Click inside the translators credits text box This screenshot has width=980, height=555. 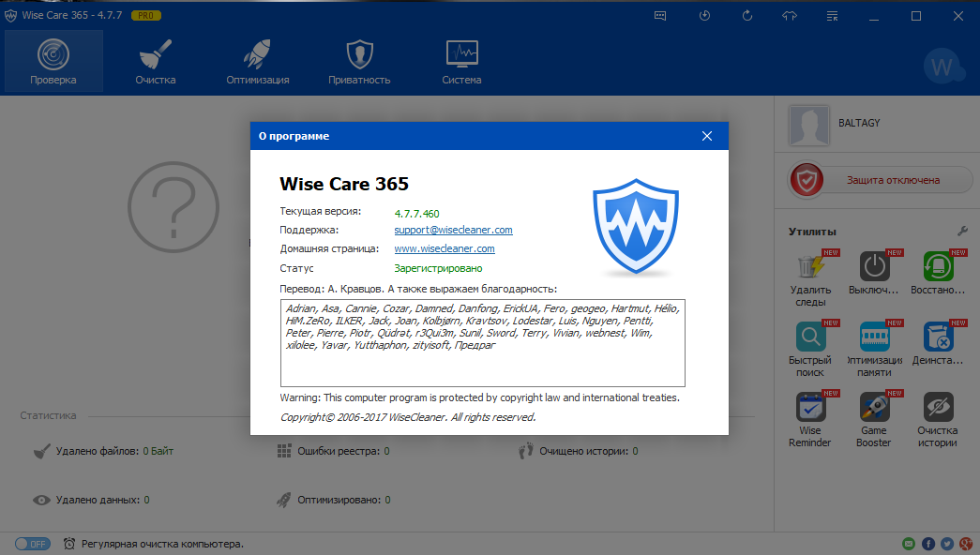click(x=483, y=343)
